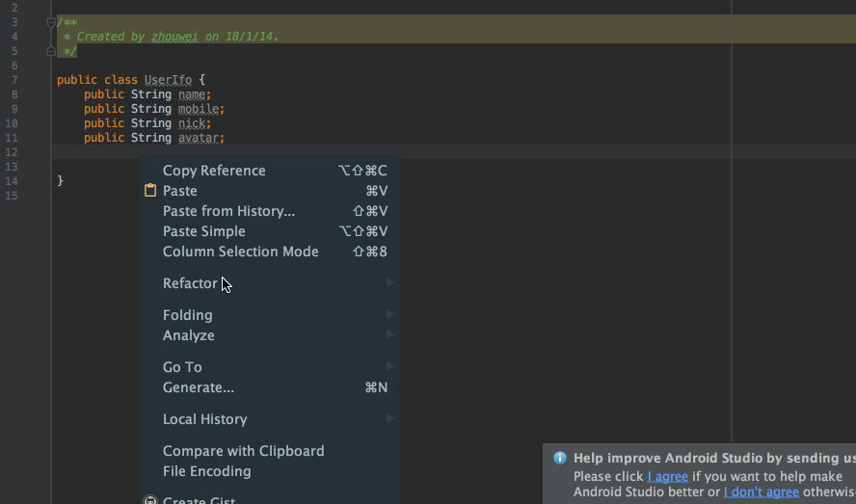Expand the Go To submenu arrow

389,366
